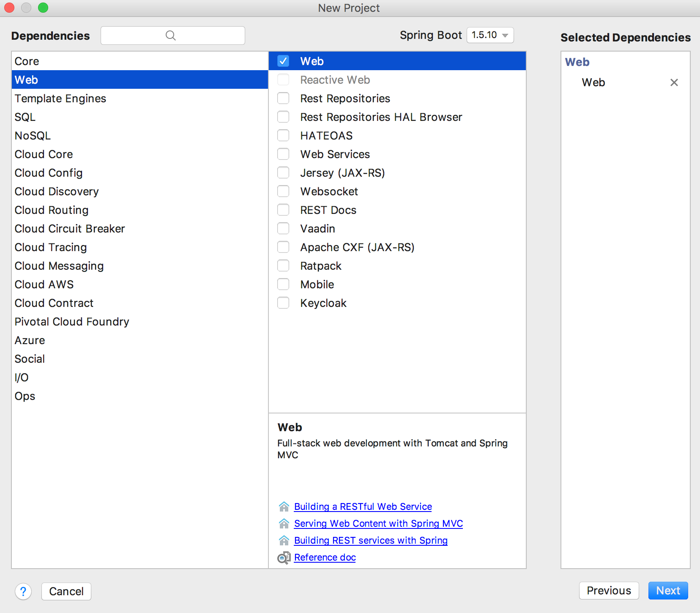Enable the Ratpack dependency

pyautogui.click(x=283, y=265)
